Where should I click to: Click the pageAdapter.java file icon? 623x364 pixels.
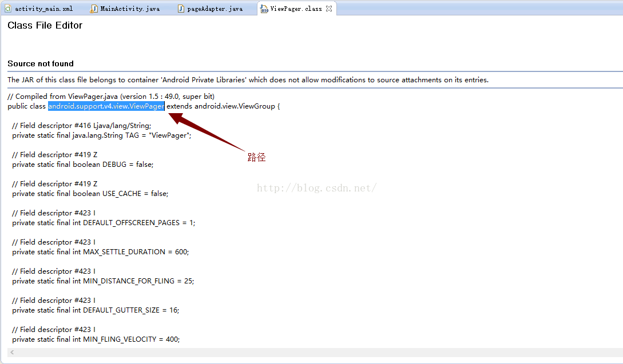(x=181, y=9)
